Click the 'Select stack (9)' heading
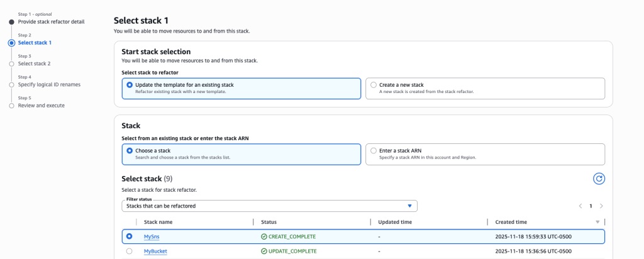Image resolution: width=644 pixels, height=259 pixels. point(147,179)
